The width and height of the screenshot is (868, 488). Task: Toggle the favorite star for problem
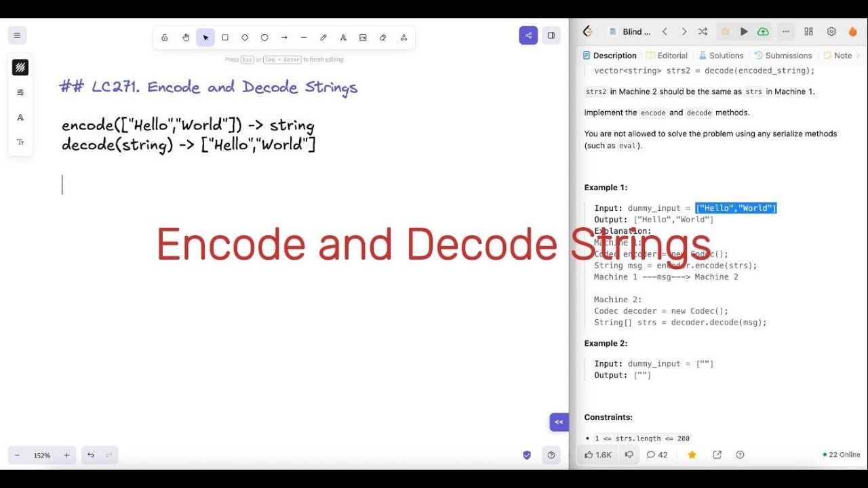[692, 455]
